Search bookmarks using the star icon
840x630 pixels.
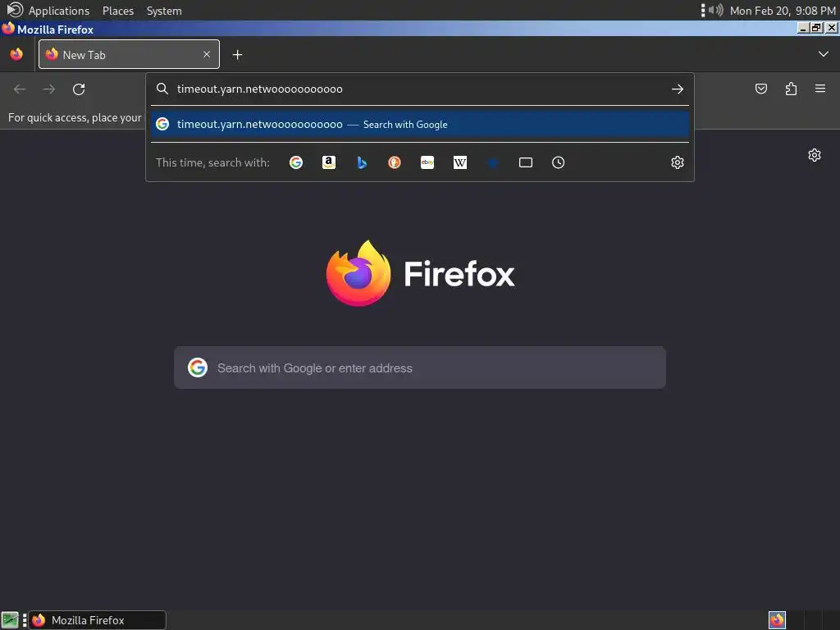(493, 162)
